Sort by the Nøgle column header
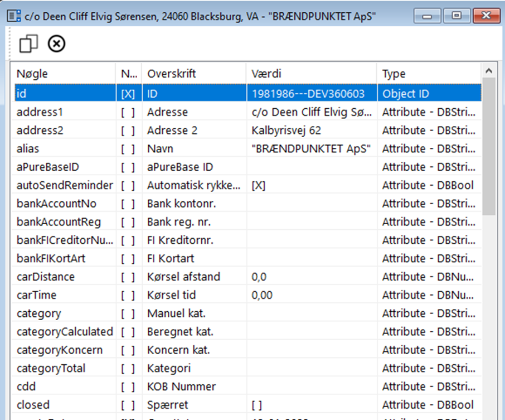This screenshot has height=420, width=505. pyautogui.click(x=64, y=74)
